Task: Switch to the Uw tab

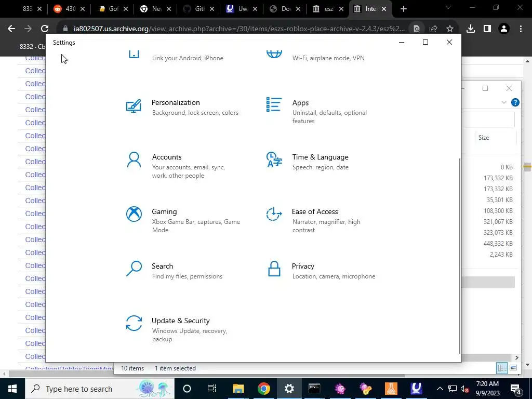Action: [242, 9]
